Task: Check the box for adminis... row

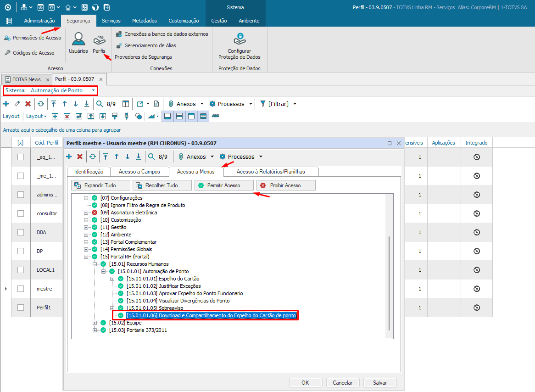Action: pyautogui.click(x=21, y=195)
